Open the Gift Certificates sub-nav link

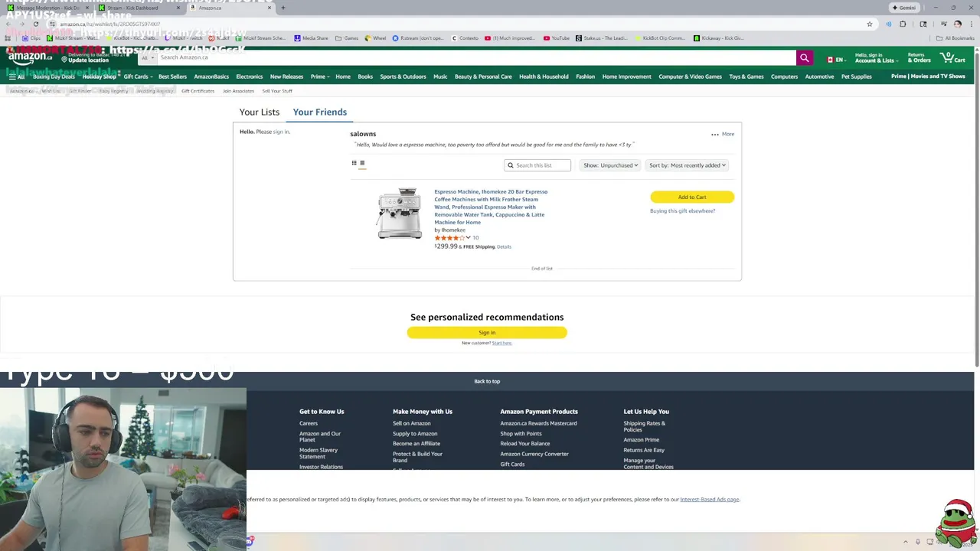[x=198, y=91]
